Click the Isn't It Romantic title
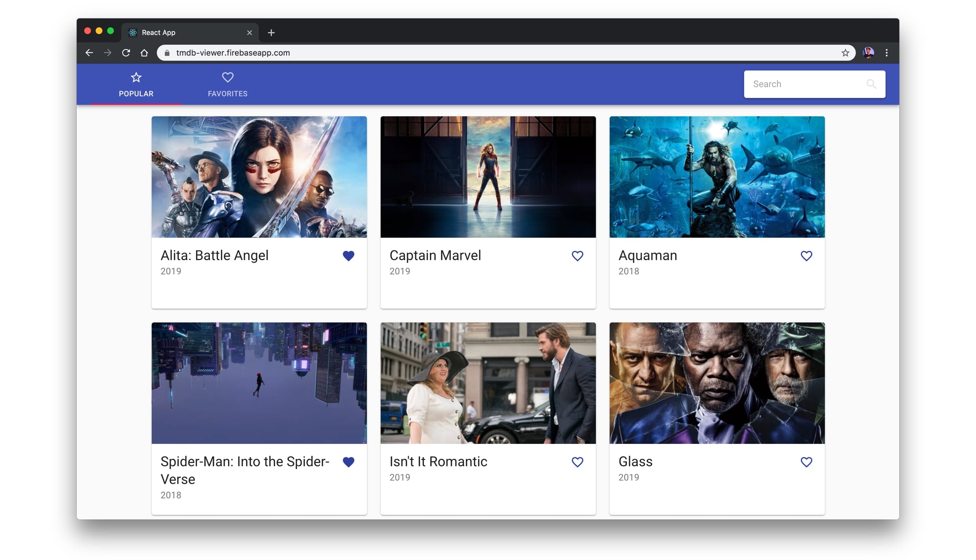The image size is (976, 560). click(438, 462)
